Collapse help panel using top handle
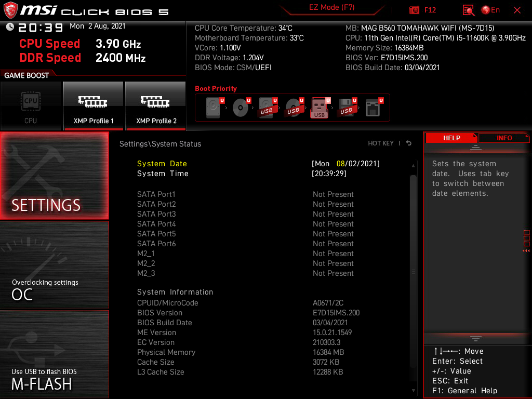The width and height of the screenshot is (532, 399). click(476, 148)
